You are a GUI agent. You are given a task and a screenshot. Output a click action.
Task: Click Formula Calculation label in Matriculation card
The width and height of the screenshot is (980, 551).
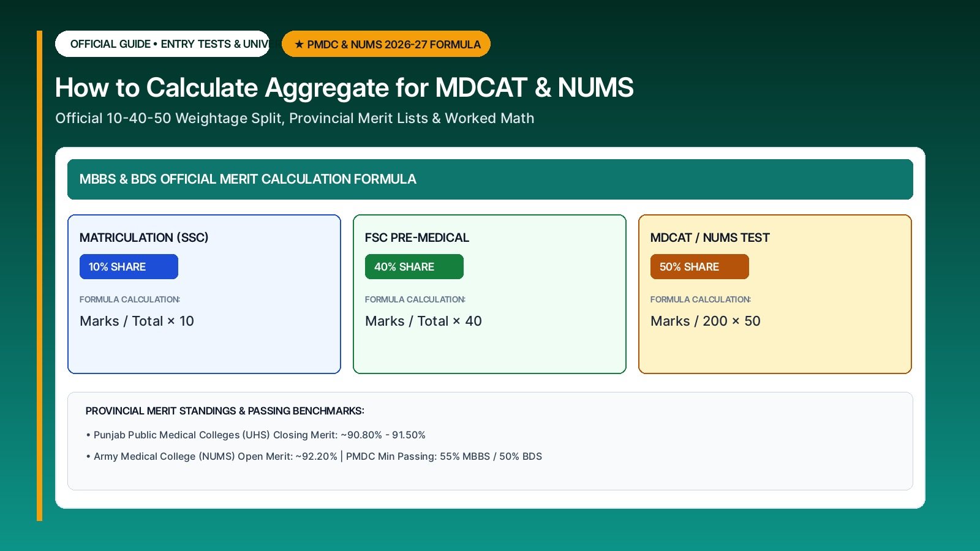click(x=130, y=299)
